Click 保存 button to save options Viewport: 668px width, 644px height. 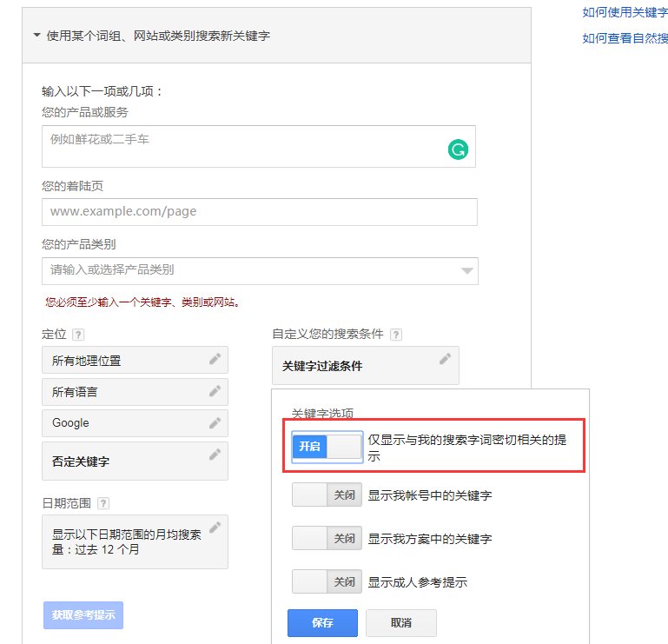coord(322,622)
